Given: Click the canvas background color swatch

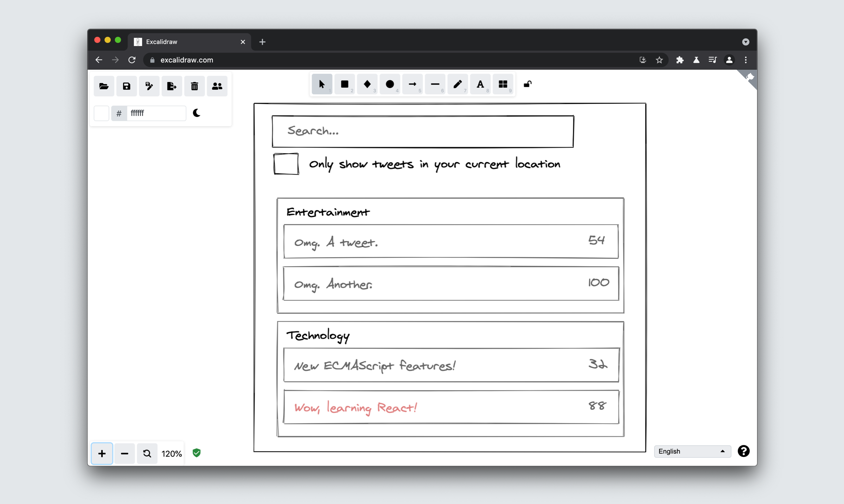Looking at the screenshot, I should [101, 113].
